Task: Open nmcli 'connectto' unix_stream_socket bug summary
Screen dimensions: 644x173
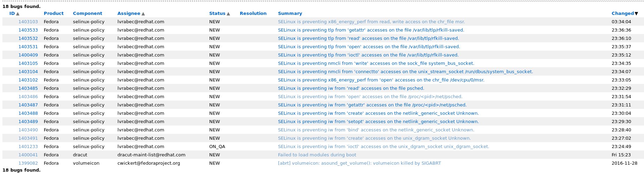Action: (406, 71)
